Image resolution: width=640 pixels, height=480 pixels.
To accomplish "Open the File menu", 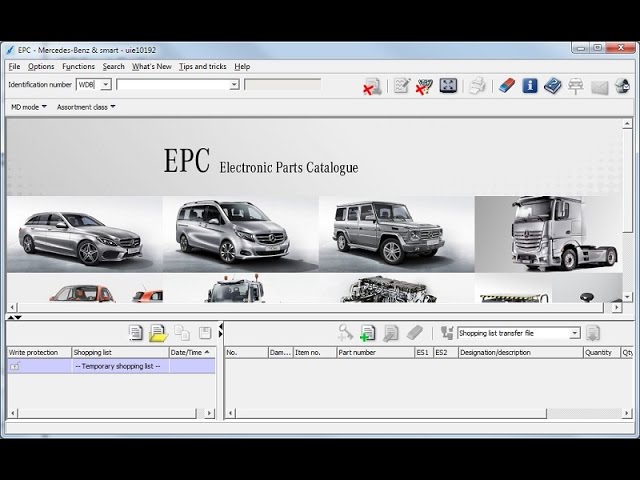I will coord(14,67).
